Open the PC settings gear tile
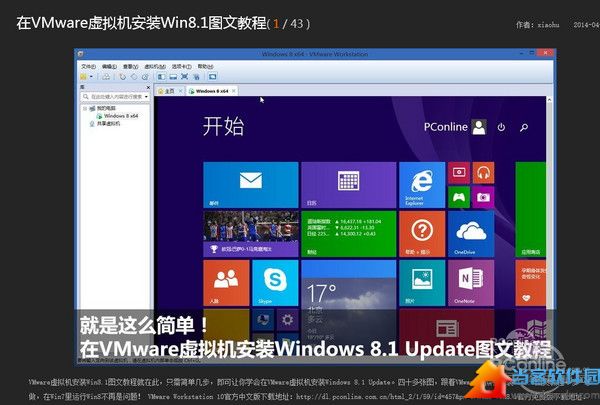 coord(288,320)
